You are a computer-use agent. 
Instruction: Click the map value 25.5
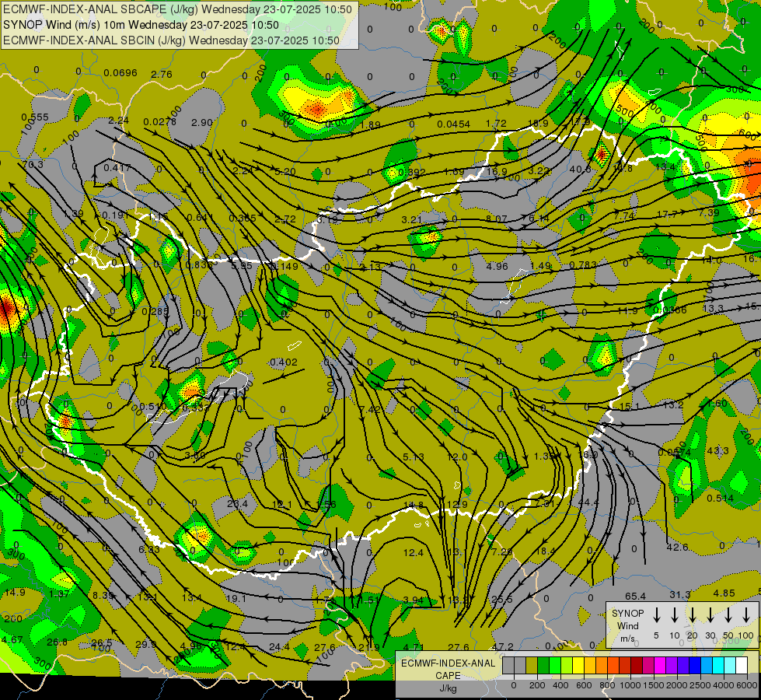[502, 600]
